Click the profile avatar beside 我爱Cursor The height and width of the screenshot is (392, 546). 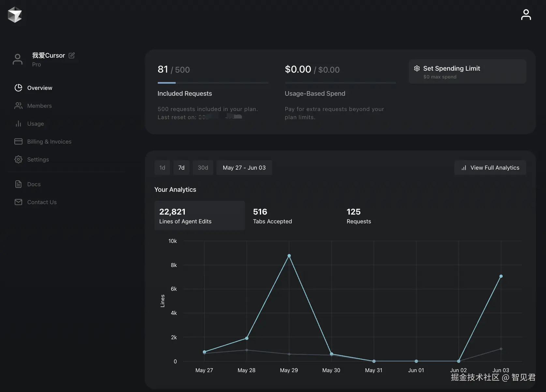coord(18,59)
